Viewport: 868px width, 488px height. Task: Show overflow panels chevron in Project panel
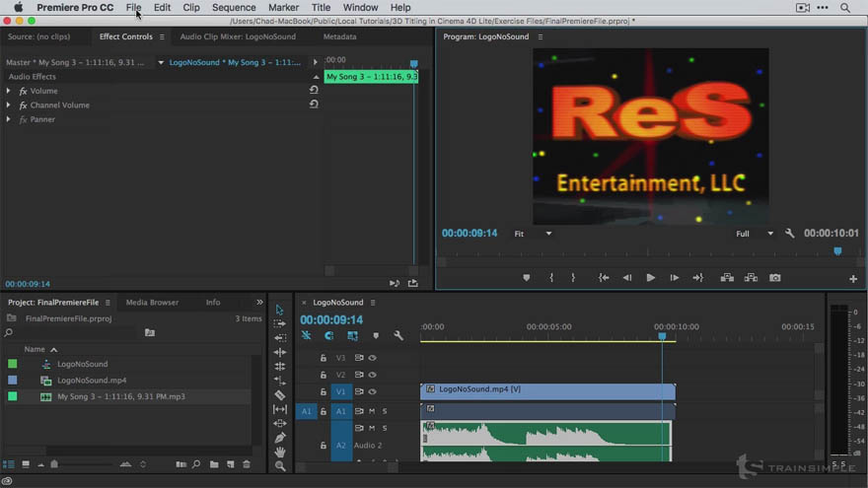259,302
